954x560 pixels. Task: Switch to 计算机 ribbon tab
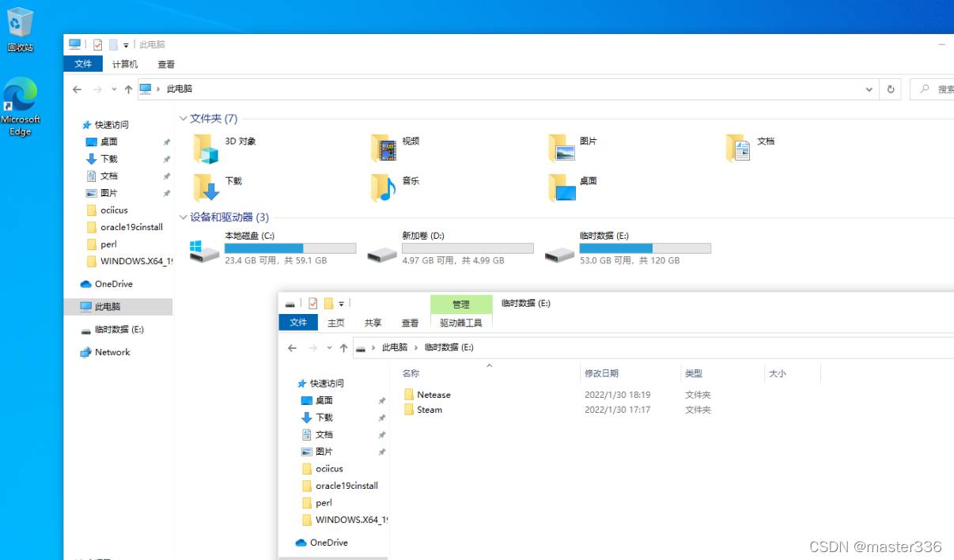tap(125, 64)
